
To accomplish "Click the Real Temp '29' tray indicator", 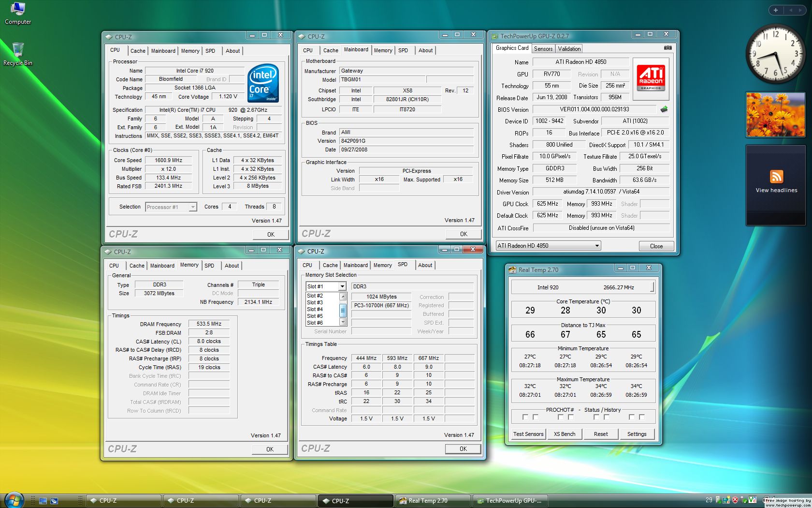I will tap(709, 500).
